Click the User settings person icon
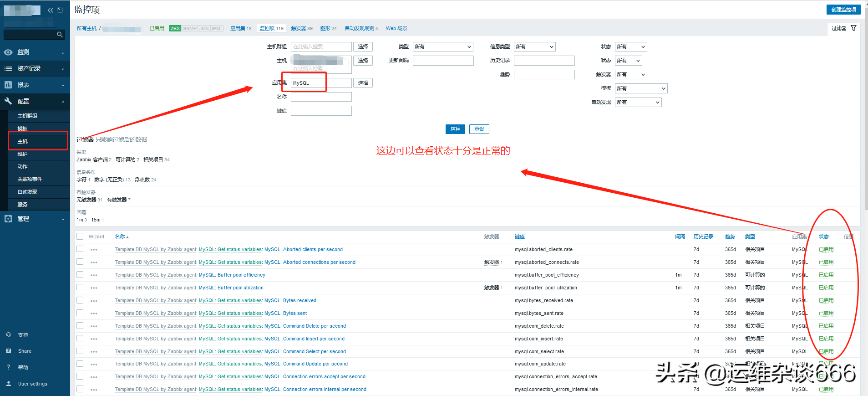 [9, 384]
